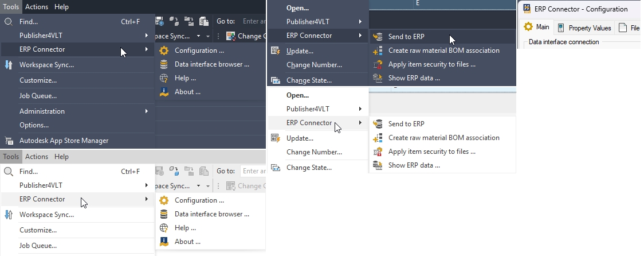644x256 pixels.
Task: Click Workspace Sync icon in dark Tools menu
Action: (x=9, y=65)
